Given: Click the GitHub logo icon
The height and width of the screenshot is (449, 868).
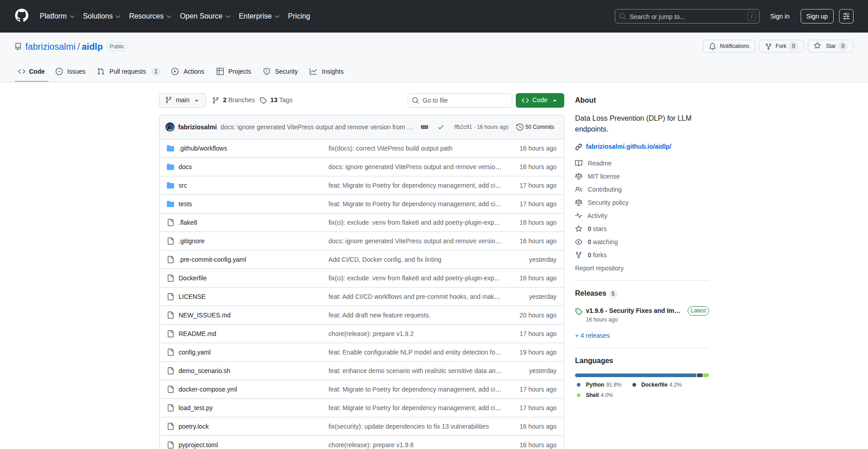Looking at the screenshot, I should 22,16.
